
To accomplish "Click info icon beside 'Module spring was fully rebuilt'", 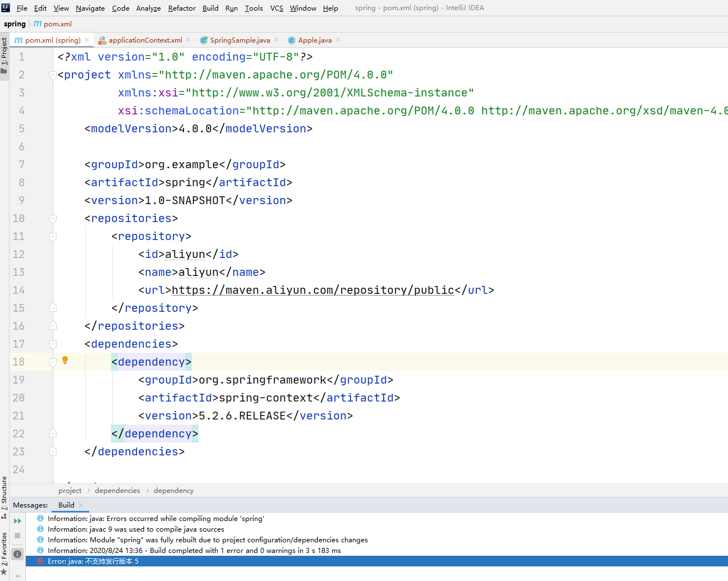I will 40,539.
